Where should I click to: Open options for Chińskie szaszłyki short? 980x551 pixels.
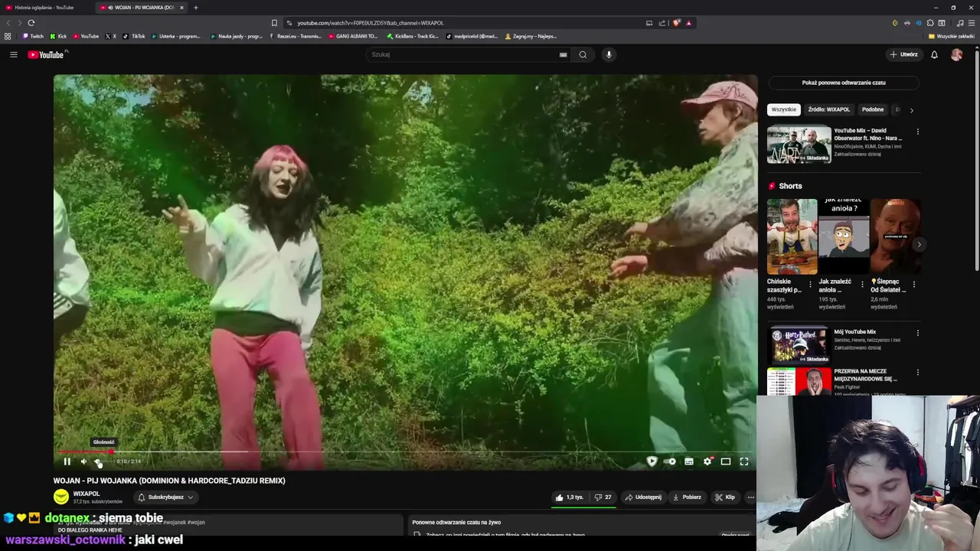click(811, 284)
